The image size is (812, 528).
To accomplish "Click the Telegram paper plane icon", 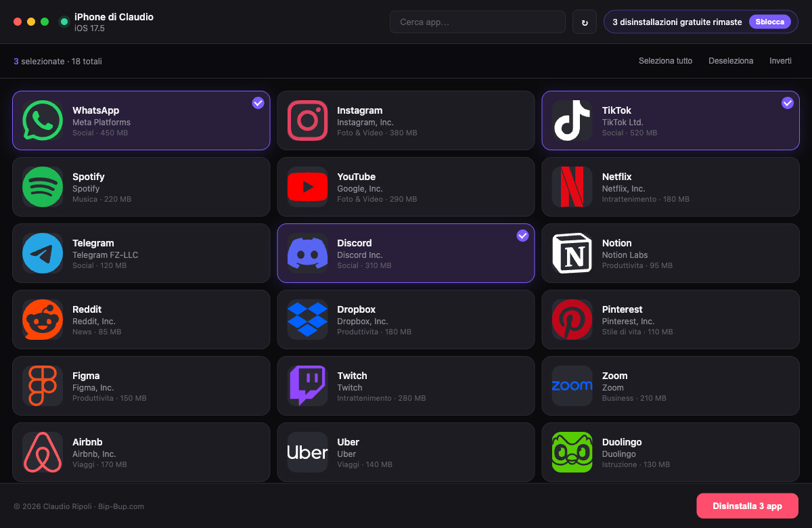I will click(x=43, y=253).
